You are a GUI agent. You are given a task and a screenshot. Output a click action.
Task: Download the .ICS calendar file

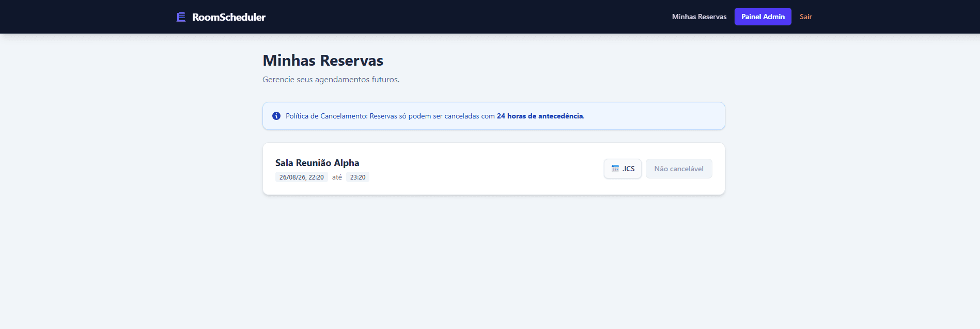[623, 169]
